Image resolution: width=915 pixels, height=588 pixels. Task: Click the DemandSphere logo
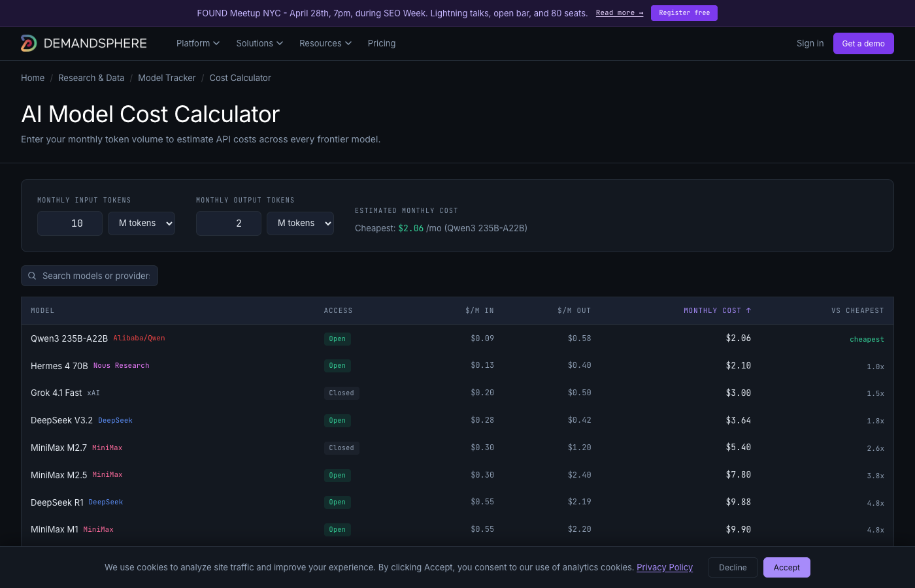point(84,43)
